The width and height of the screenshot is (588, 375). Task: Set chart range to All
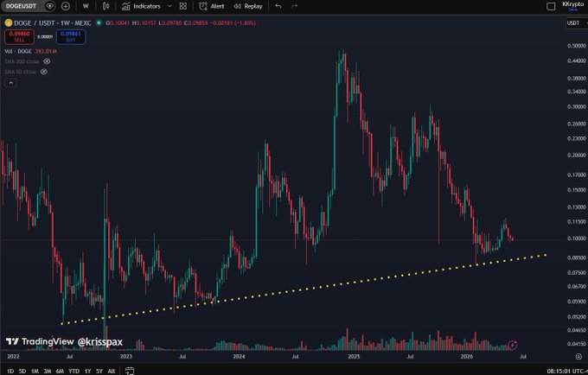click(112, 371)
